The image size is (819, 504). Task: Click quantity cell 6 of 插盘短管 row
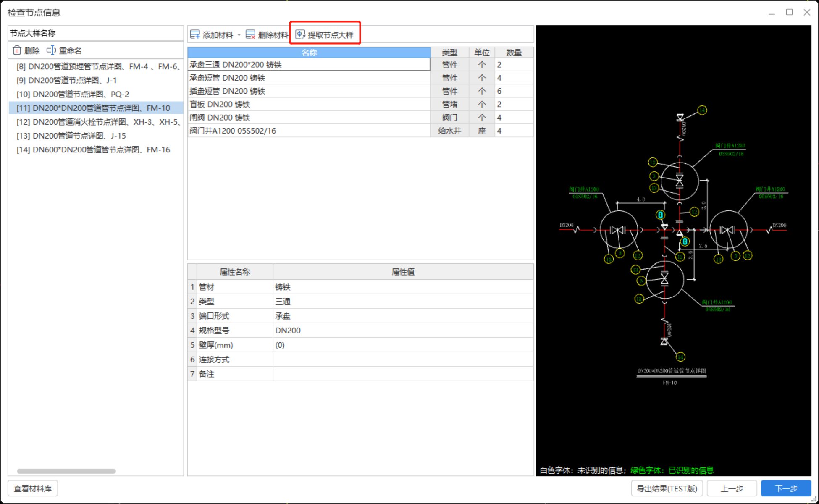pyautogui.click(x=514, y=91)
